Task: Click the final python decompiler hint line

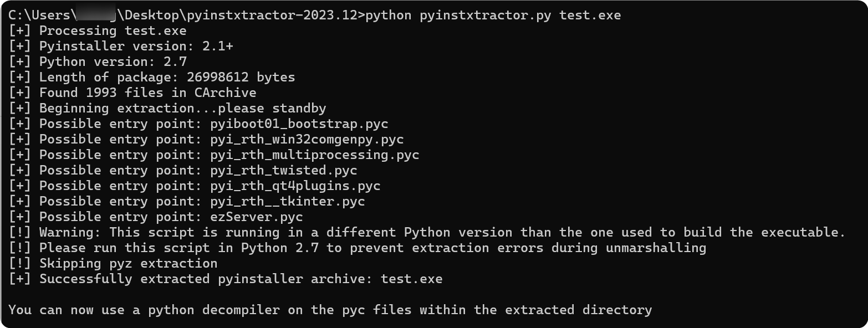Action: tap(330, 310)
